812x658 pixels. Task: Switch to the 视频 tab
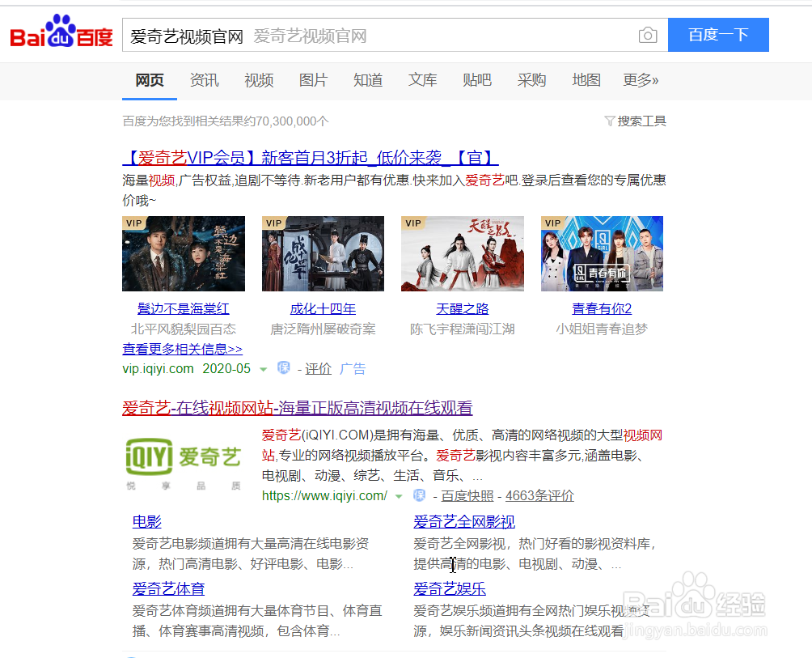[259, 80]
